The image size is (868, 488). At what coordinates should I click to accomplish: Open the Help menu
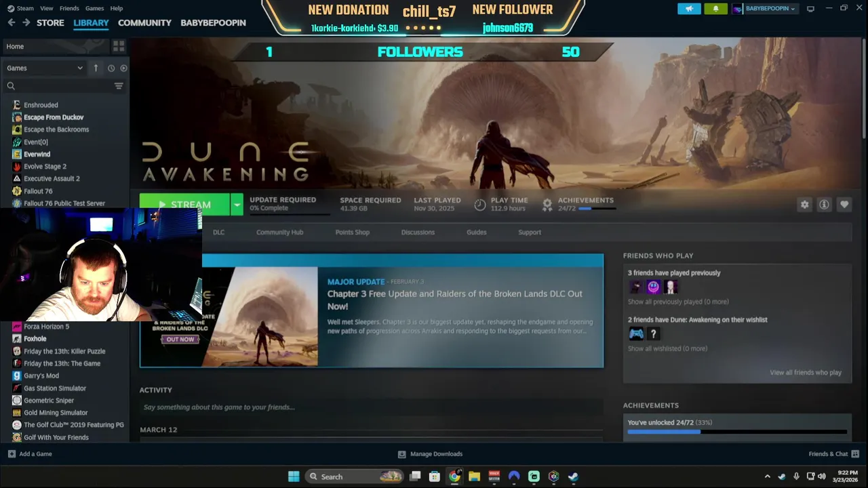[x=117, y=8]
